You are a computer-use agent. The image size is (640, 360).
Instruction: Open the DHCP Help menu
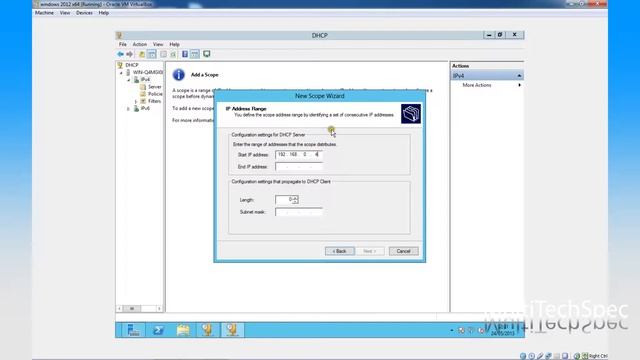[174, 44]
